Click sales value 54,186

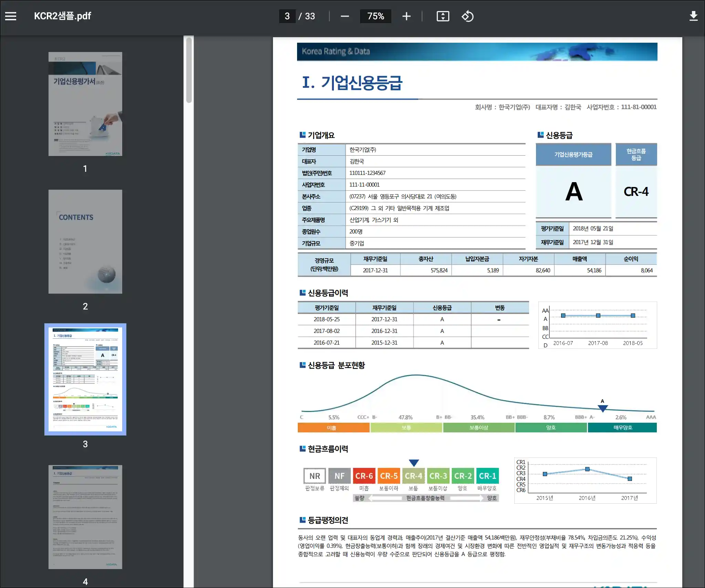594,271
